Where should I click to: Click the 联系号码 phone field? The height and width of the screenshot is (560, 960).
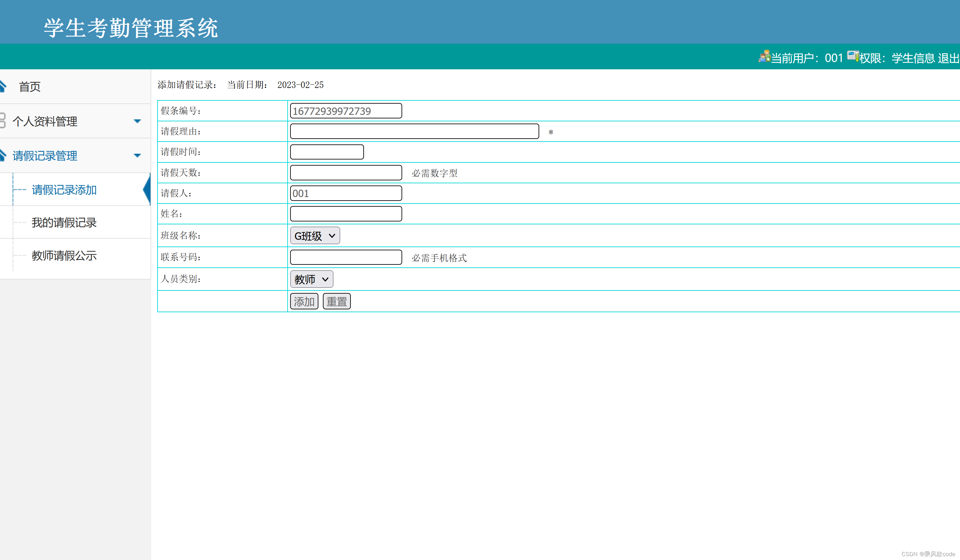point(346,257)
